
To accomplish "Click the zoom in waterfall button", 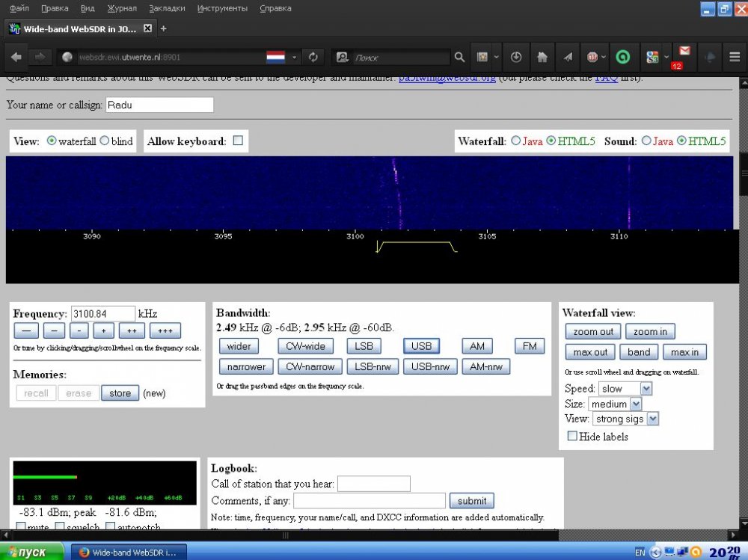I will coord(650,332).
